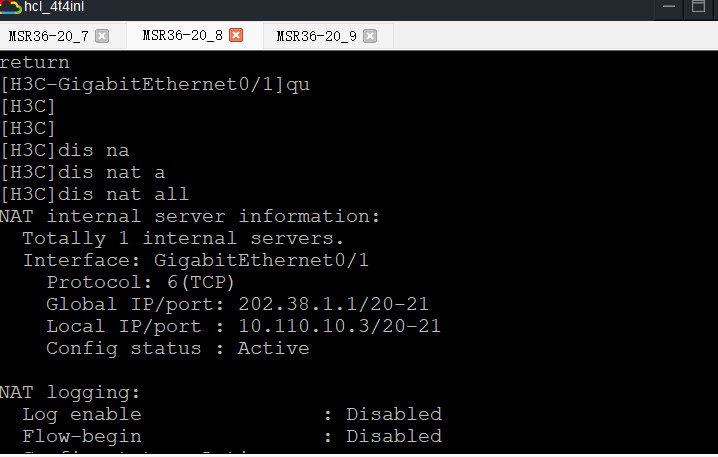Close the active MSR36-20_8 tab
Screen dimensions: 718x457
(x=236, y=36)
